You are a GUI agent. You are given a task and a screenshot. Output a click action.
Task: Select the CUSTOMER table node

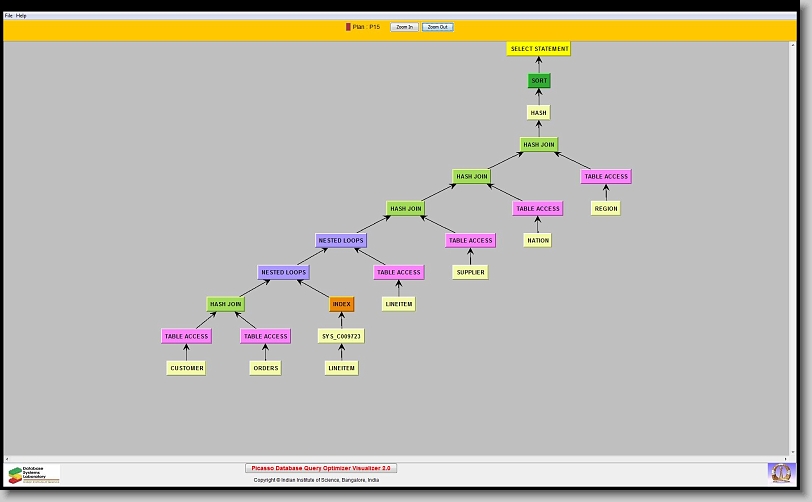[186, 368]
